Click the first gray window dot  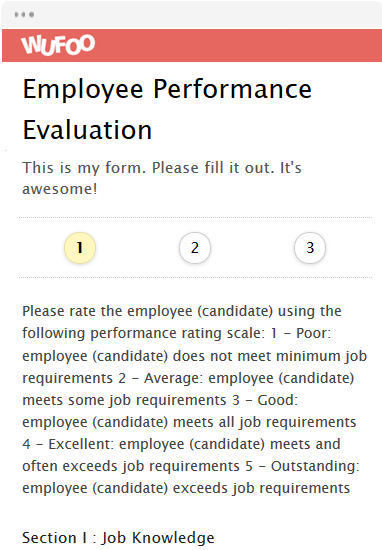pyautogui.click(x=16, y=14)
